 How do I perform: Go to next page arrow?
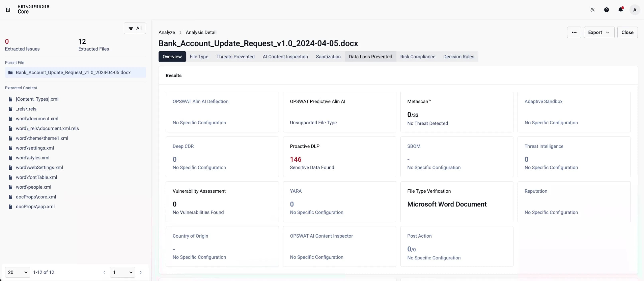140,272
